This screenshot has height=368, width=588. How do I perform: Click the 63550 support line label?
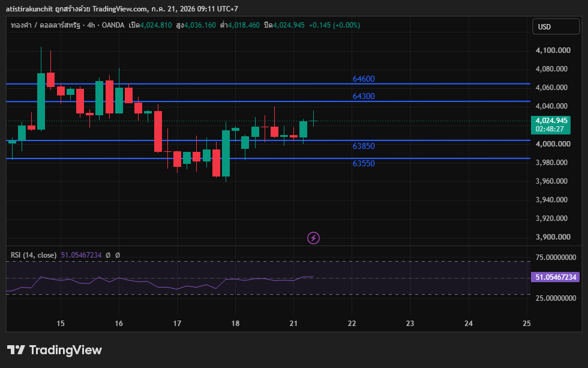[x=364, y=163]
